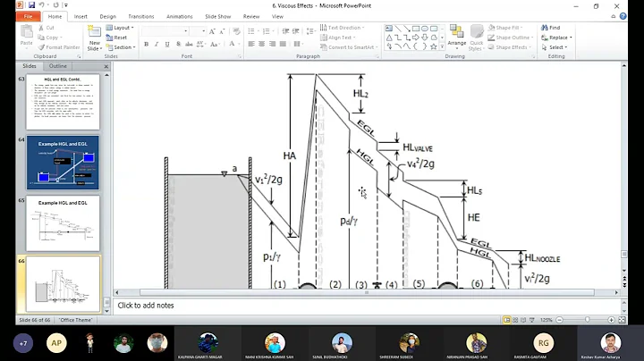The width and height of the screenshot is (644, 361).
Task: Open Text Direction dropdown
Action: click(343, 28)
